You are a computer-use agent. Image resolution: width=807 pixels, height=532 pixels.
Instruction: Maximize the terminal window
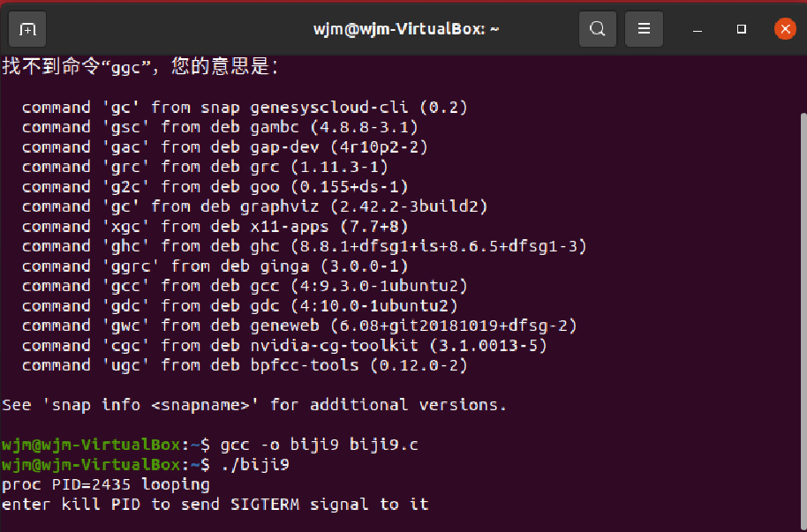[741, 29]
